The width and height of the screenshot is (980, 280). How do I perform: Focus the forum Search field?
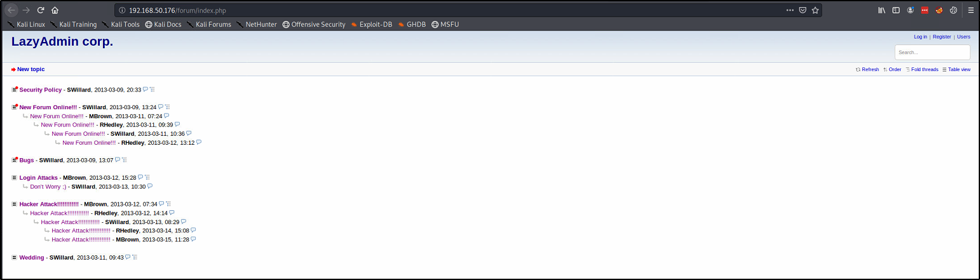[x=932, y=52]
